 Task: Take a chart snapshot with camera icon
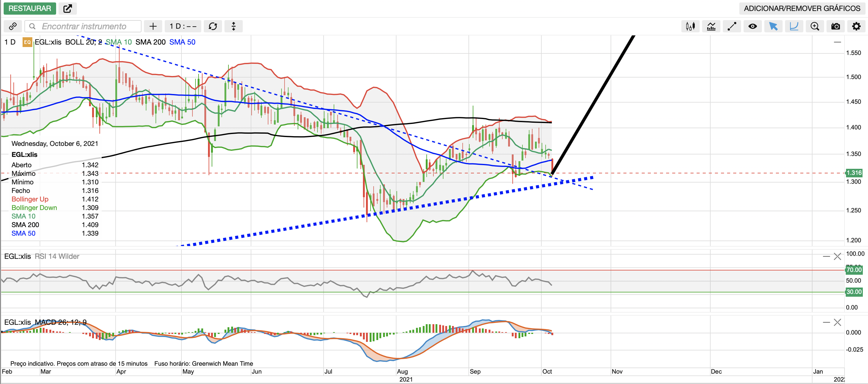point(835,26)
